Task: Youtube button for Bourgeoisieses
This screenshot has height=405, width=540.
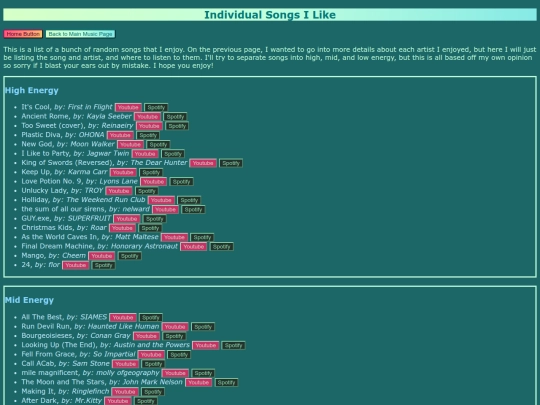Action: coord(146,336)
